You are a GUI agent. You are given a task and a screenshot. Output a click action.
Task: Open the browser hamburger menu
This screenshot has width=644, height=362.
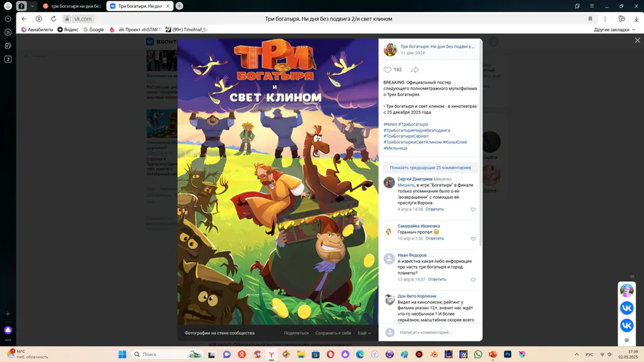[592, 6]
